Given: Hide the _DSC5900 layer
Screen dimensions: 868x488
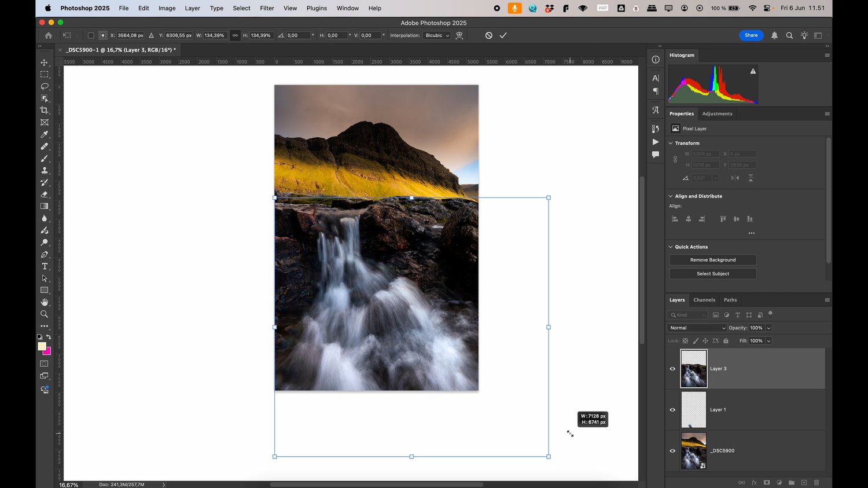Looking at the screenshot, I should (x=672, y=451).
